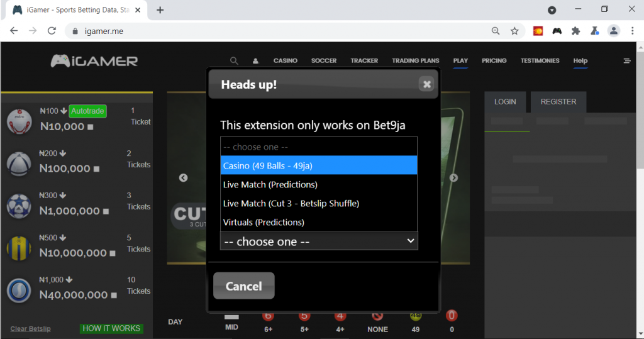
Task: Open Chrome extensions puzzle icon
Action: (576, 31)
